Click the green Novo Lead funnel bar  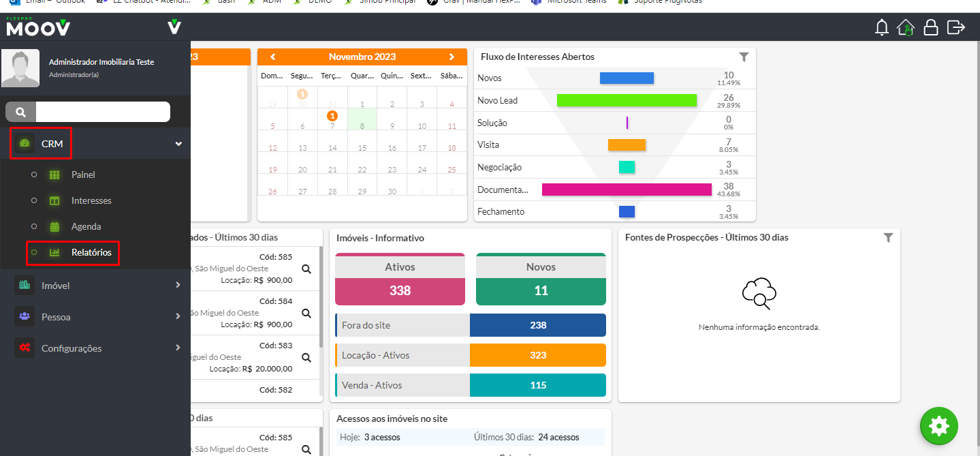pyautogui.click(x=627, y=100)
